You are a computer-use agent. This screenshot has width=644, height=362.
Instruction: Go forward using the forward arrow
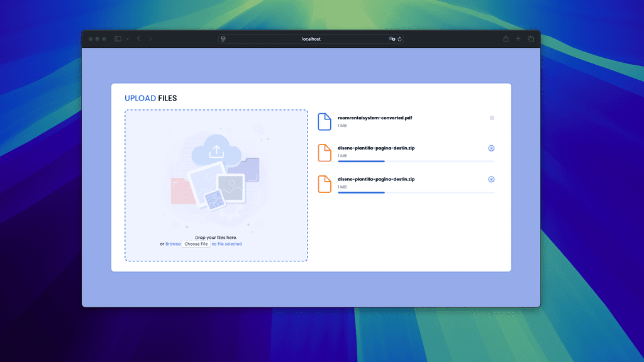pos(150,38)
